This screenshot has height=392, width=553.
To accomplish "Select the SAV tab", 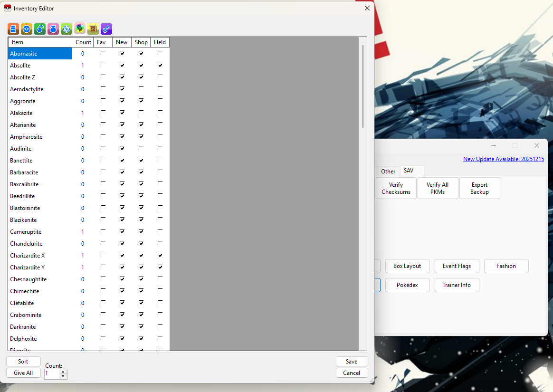I will [409, 171].
